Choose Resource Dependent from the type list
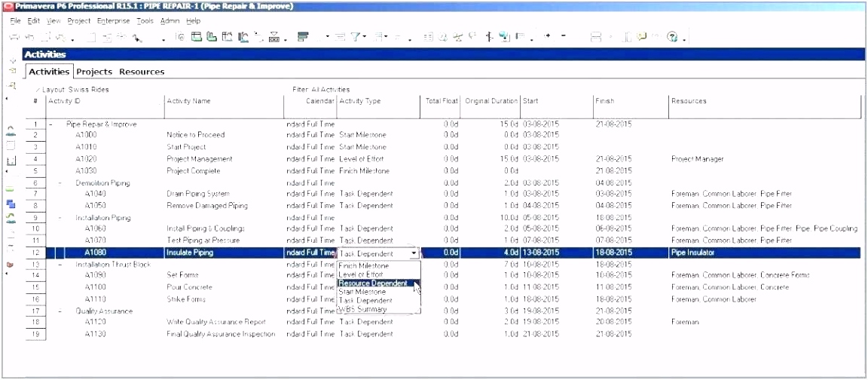 tap(379, 283)
